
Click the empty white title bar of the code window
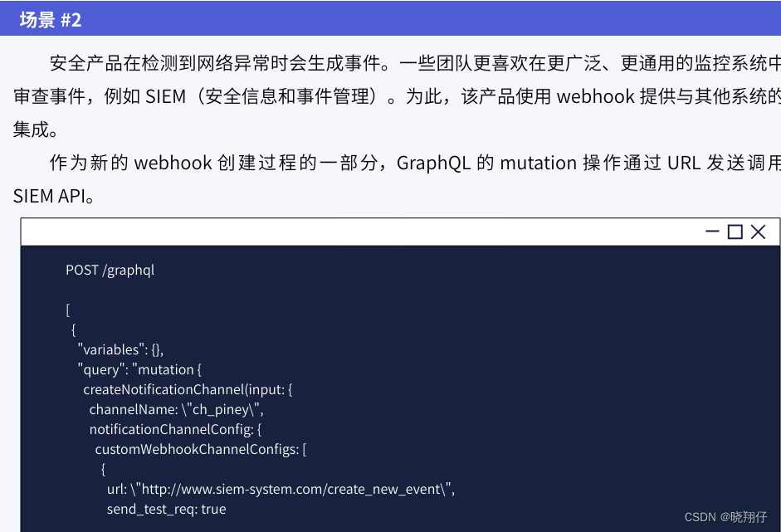357,232
